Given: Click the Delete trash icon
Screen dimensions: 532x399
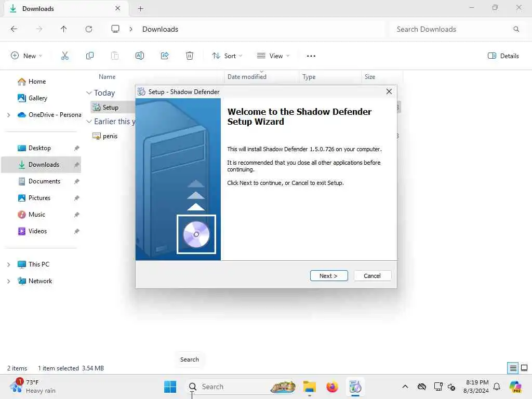Looking at the screenshot, I should tap(190, 56).
